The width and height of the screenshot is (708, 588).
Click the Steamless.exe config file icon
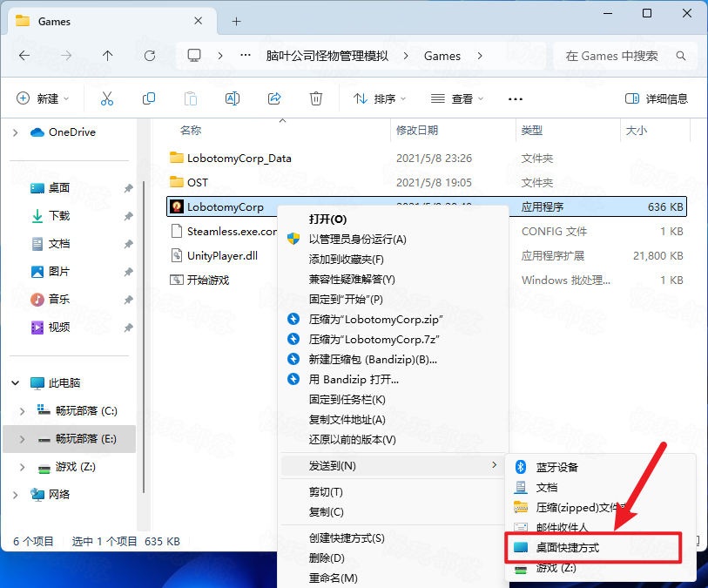177,231
